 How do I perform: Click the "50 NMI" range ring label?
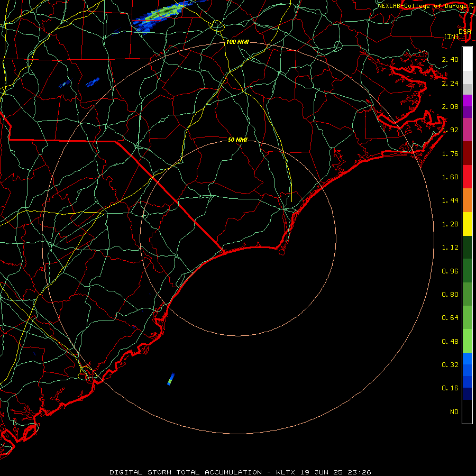(x=237, y=140)
